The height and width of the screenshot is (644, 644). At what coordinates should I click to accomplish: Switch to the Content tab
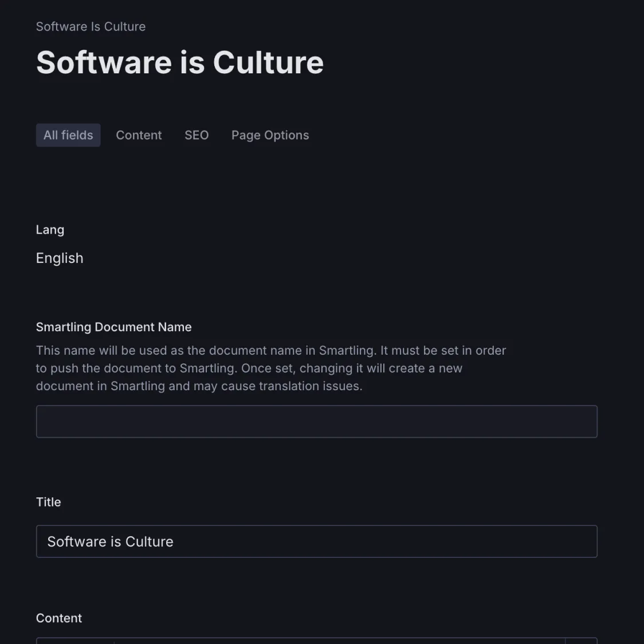coord(139,135)
